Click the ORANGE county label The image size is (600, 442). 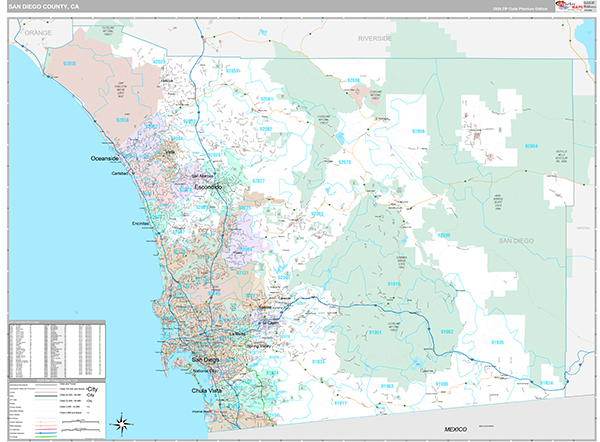[x=38, y=33]
